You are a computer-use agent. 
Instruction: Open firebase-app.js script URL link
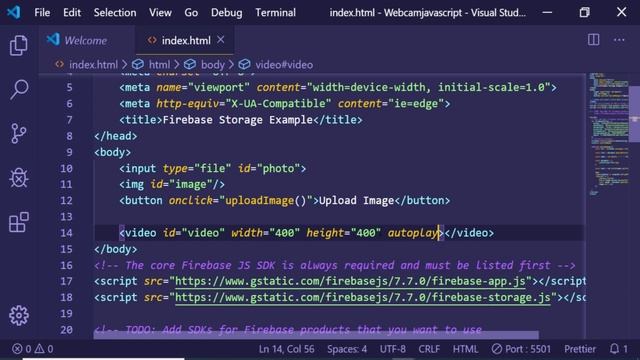[x=350, y=281]
